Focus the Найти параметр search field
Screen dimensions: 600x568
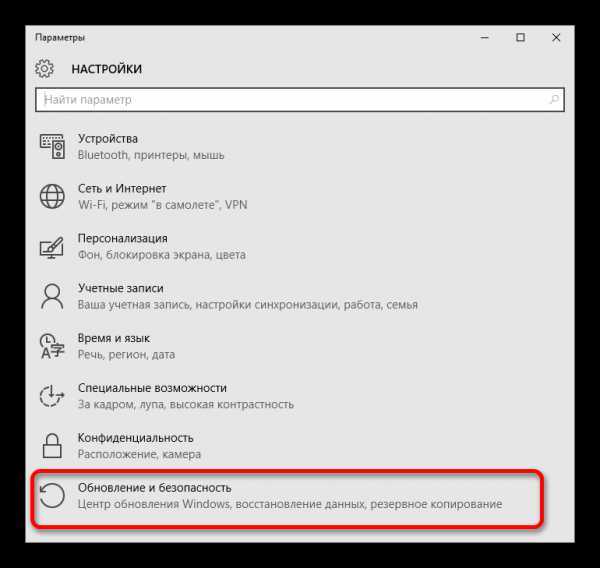tap(300, 100)
